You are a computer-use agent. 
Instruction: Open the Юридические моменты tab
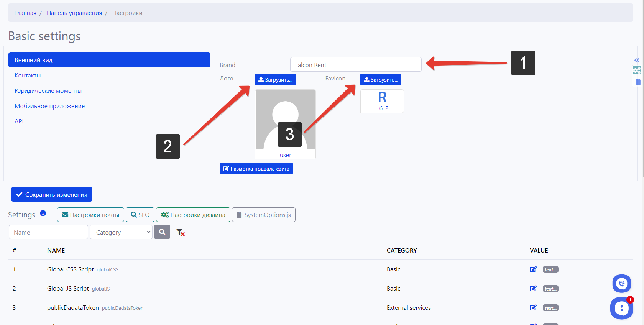click(48, 91)
